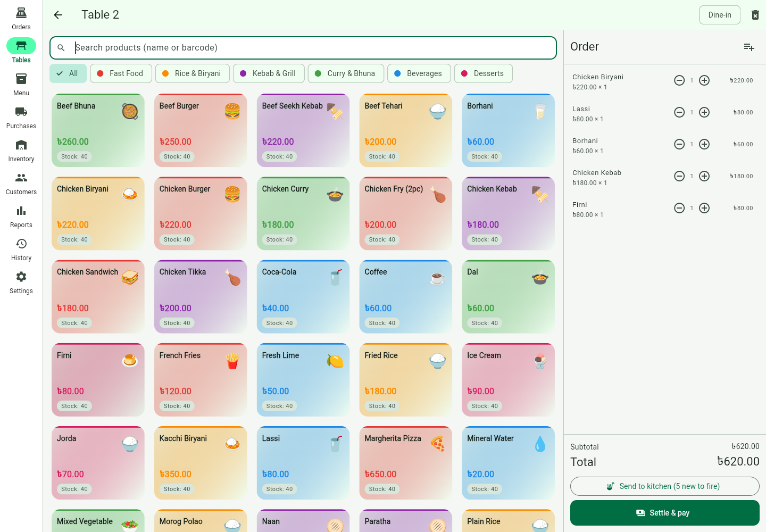Add Beef Bhuna to the order

click(98, 130)
